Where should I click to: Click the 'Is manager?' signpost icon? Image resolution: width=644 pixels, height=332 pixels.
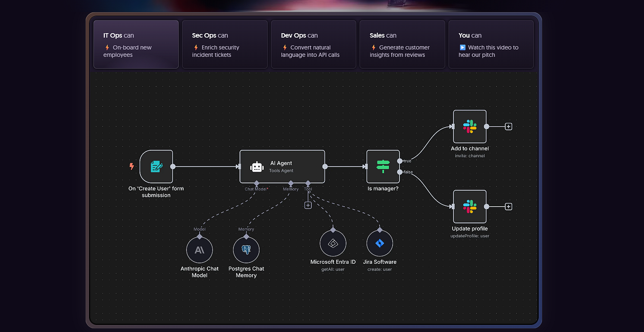pyautogui.click(x=383, y=166)
